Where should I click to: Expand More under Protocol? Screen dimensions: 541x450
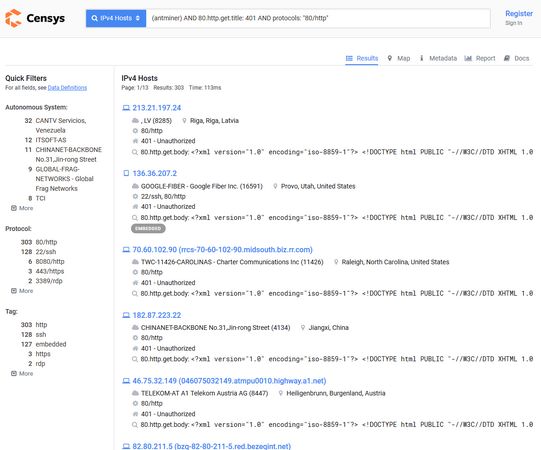click(22, 291)
